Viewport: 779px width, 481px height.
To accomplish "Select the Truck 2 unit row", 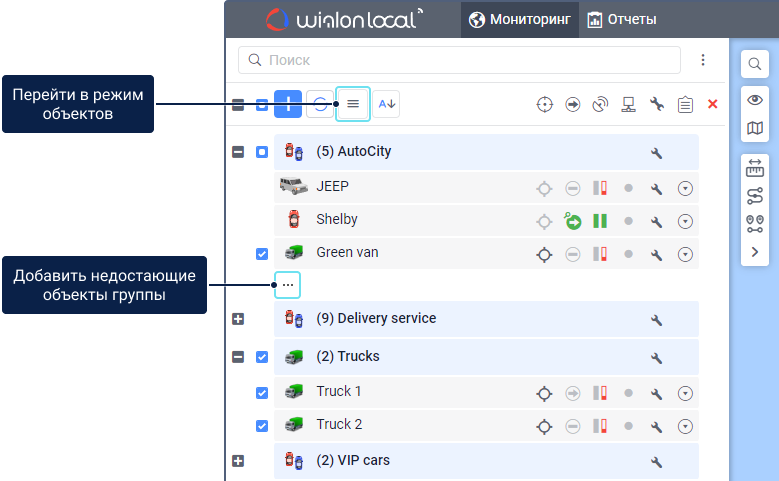I will pos(486,425).
